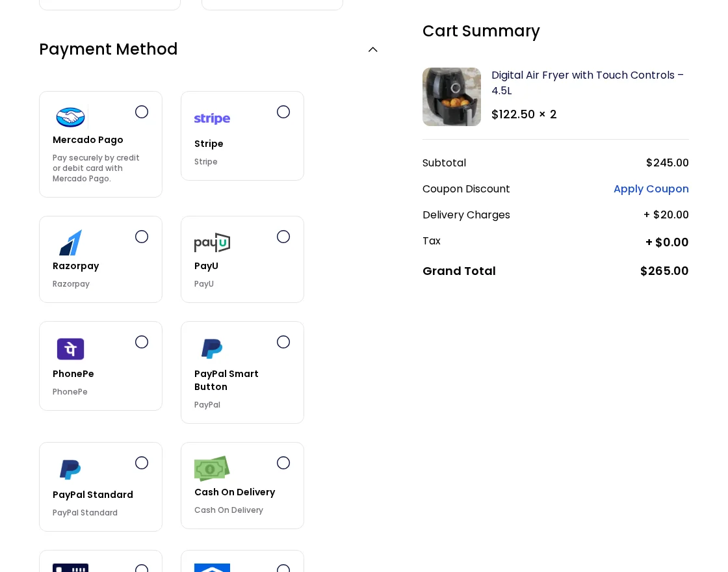The image size is (728, 572).
Task: Open the Digital Air Fryer product link
Action: pos(588,83)
